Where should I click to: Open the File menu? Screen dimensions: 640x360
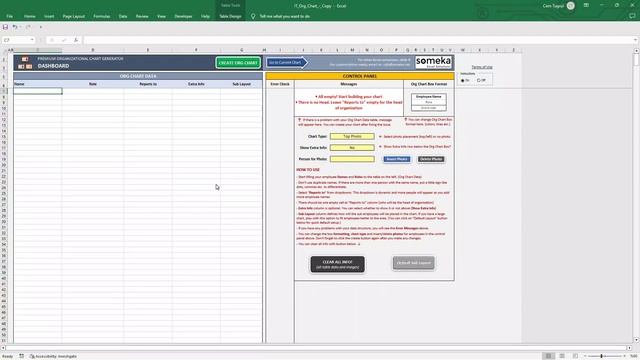(9, 16)
